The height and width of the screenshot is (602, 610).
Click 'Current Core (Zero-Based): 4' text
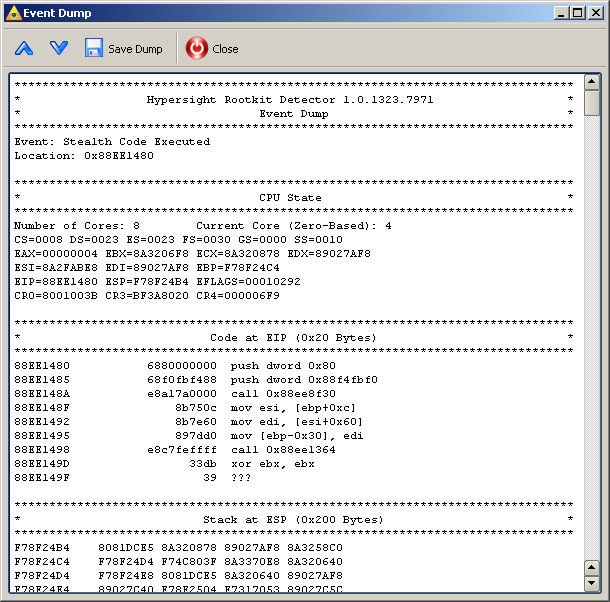(x=294, y=226)
